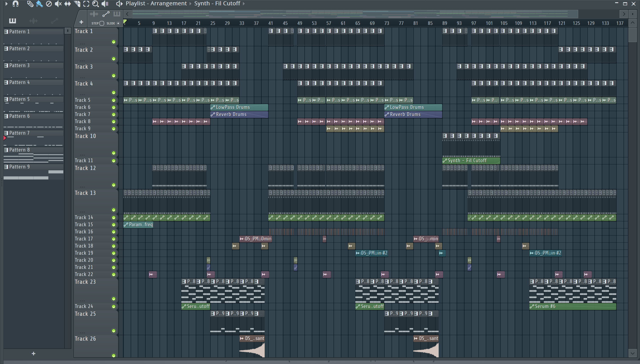Click bar 89 on the timeline ruler
This screenshot has height=364, width=640.
(x=444, y=23)
